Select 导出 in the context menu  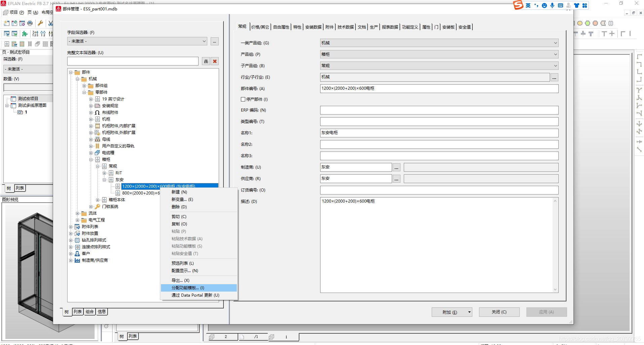click(x=180, y=281)
